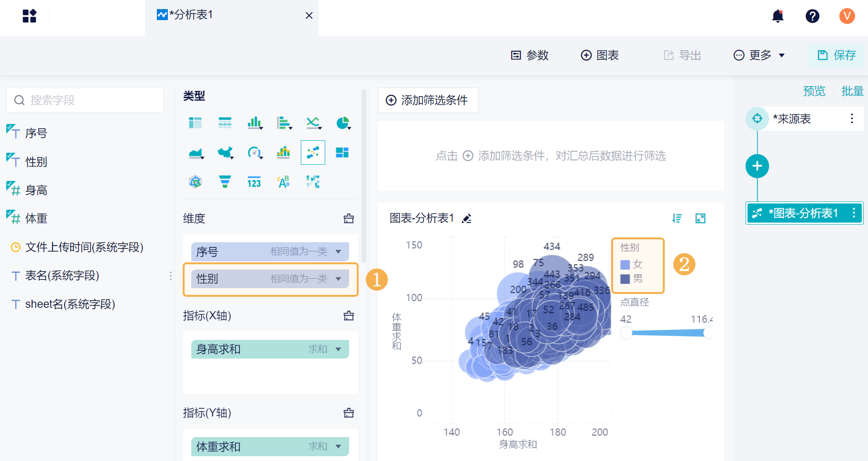
Task: Click the 参数 button
Action: pos(529,55)
